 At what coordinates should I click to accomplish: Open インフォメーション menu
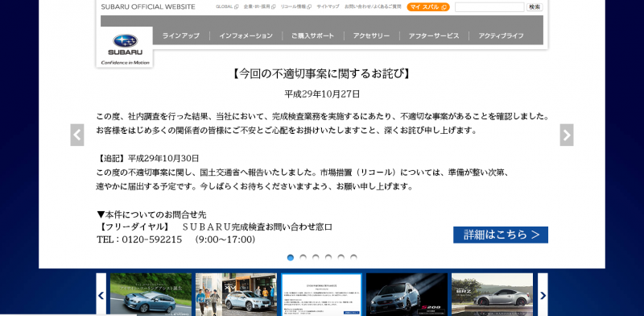tap(246, 35)
